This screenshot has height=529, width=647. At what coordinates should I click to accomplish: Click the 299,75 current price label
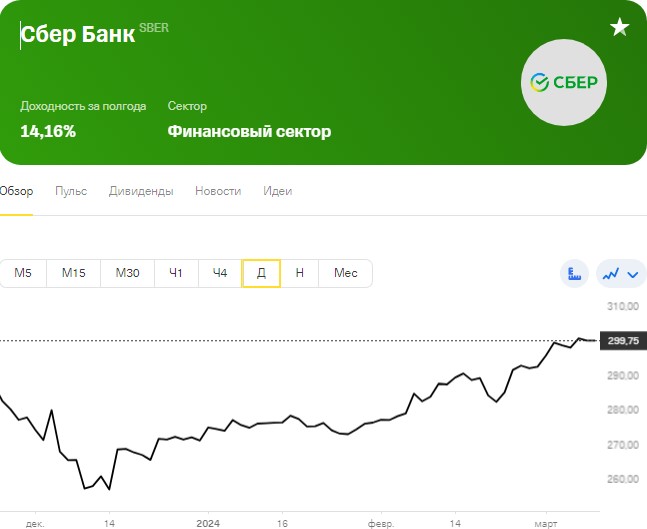pyautogui.click(x=623, y=341)
